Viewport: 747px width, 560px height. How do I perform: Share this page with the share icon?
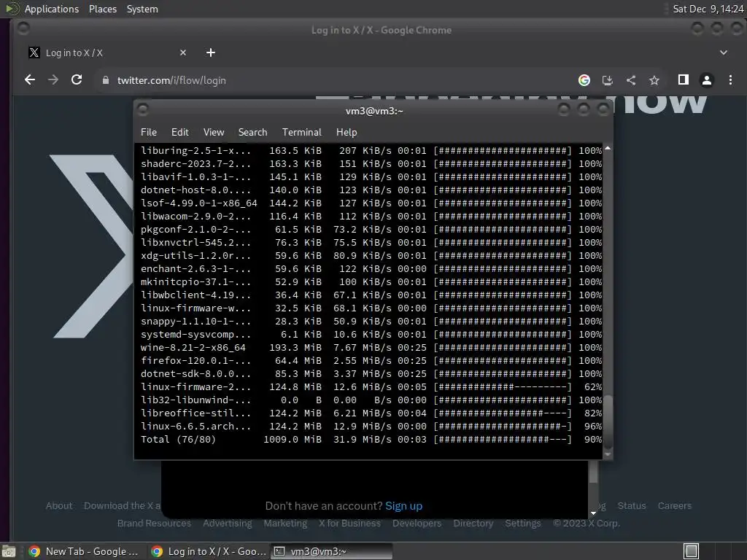pyautogui.click(x=631, y=80)
